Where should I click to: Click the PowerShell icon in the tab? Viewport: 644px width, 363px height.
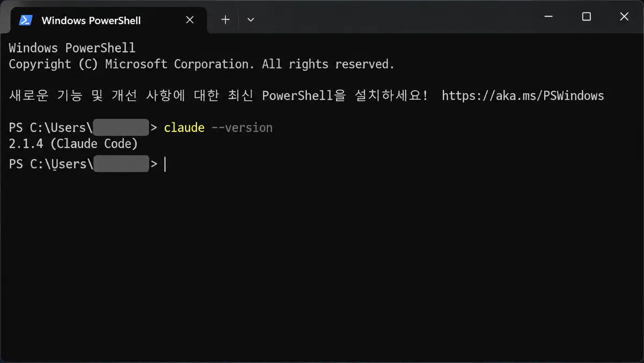(x=25, y=20)
